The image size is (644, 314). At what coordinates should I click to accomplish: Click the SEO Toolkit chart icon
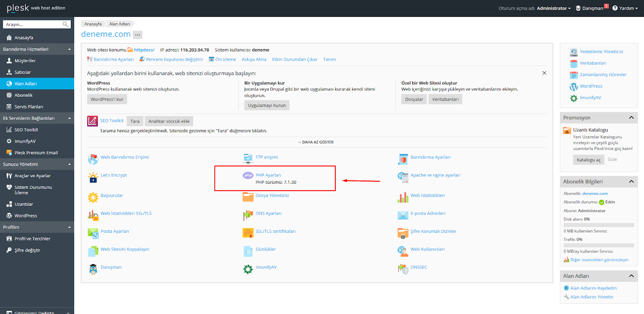pos(93,121)
